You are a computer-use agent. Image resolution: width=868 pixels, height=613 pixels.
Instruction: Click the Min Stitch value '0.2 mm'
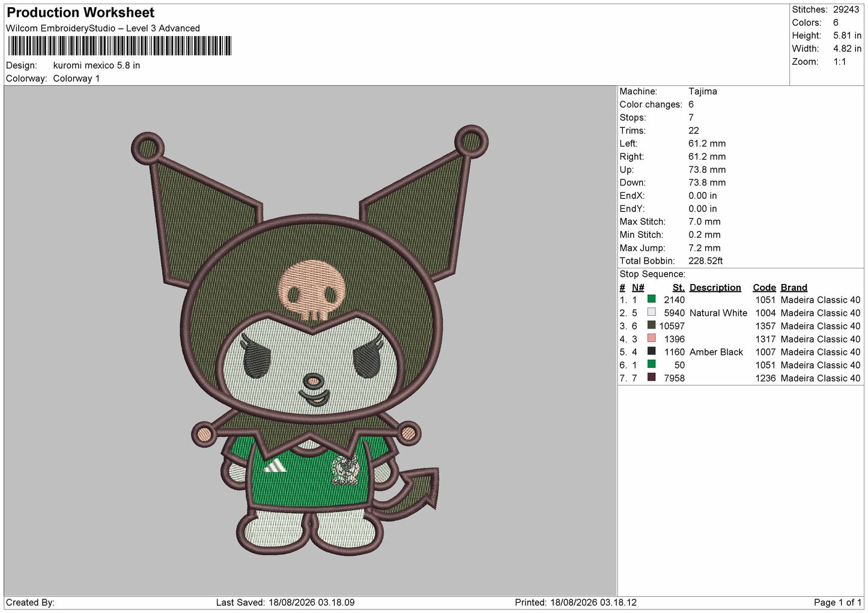[x=705, y=235]
